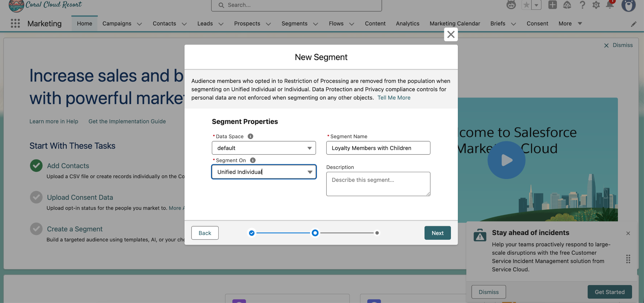This screenshot has width=644, height=303.
Task: Open the Learn more in Help link
Action: (x=54, y=121)
